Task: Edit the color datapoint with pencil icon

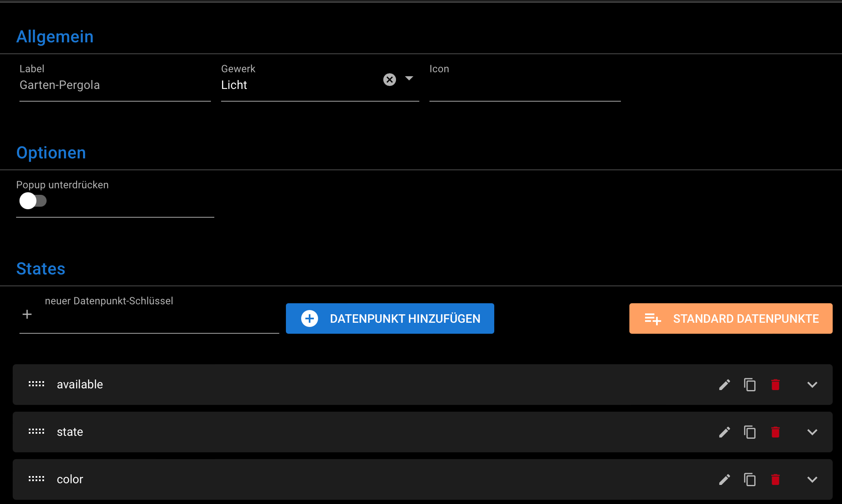Action: (724, 479)
